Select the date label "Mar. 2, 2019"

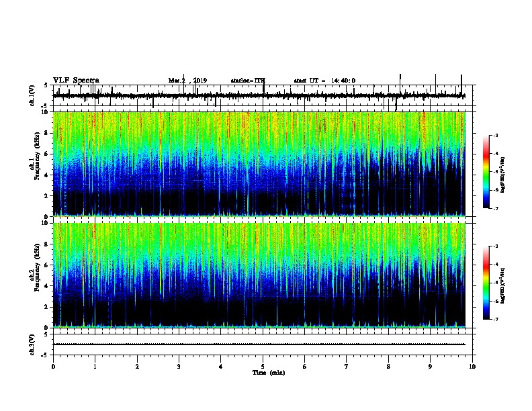pyautogui.click(x=187, y=81)
